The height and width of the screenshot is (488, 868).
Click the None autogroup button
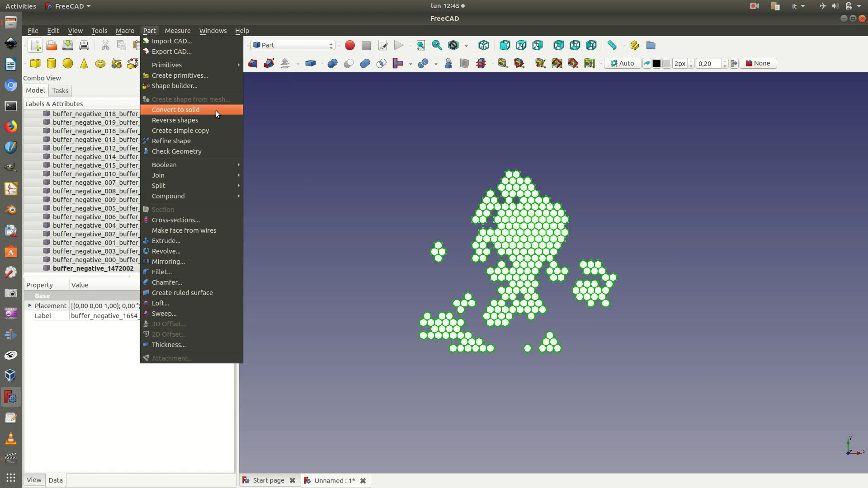tap(758, 63)
